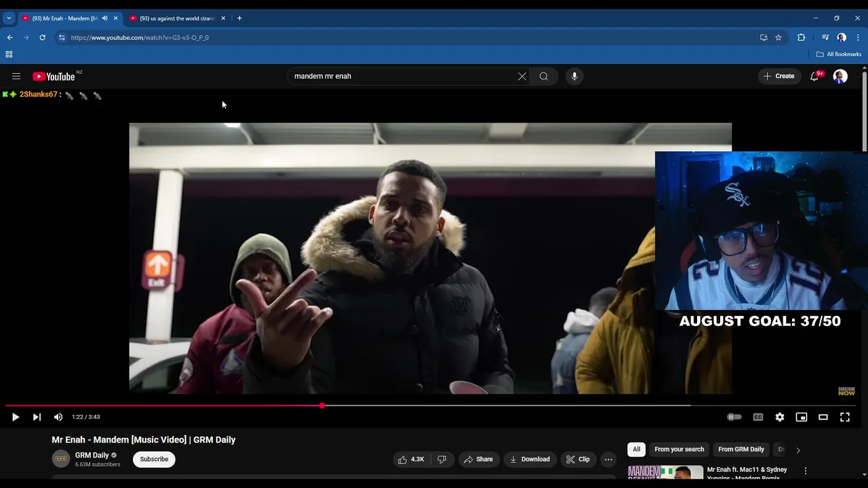Go to YouTube home via the logo
This screenshot has width=868, height=488.
point(54,77)
